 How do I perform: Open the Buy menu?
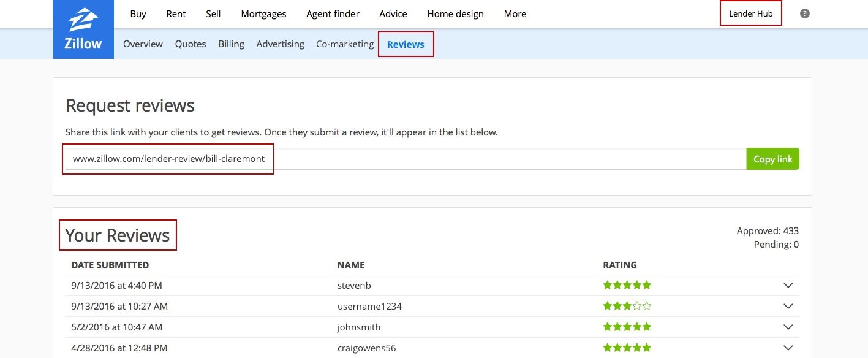tap(138, 13)
